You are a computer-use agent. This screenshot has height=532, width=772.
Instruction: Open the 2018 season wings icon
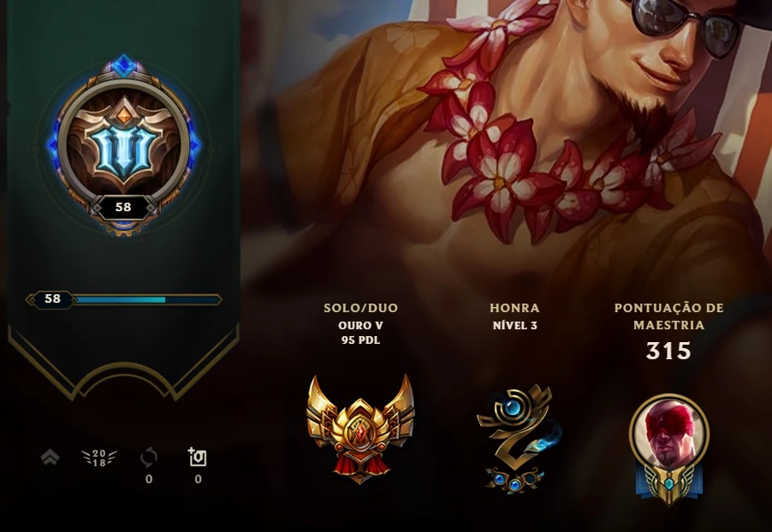pos(99,458)
